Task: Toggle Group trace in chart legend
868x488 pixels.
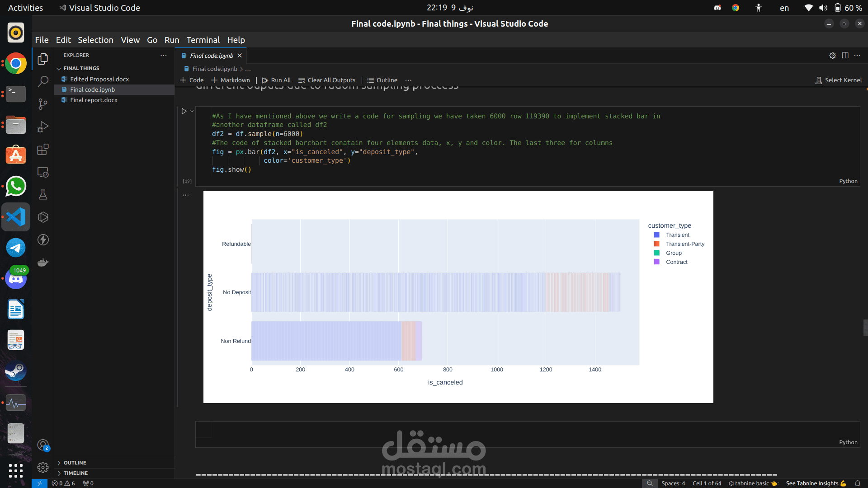Action: point(674,253)
